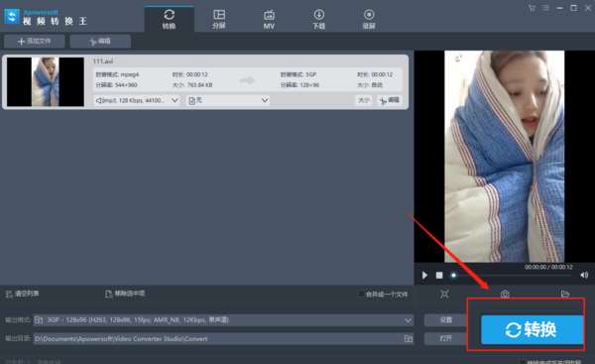Enable 合并成一个文件 merge checkbox

coord(361,294)
